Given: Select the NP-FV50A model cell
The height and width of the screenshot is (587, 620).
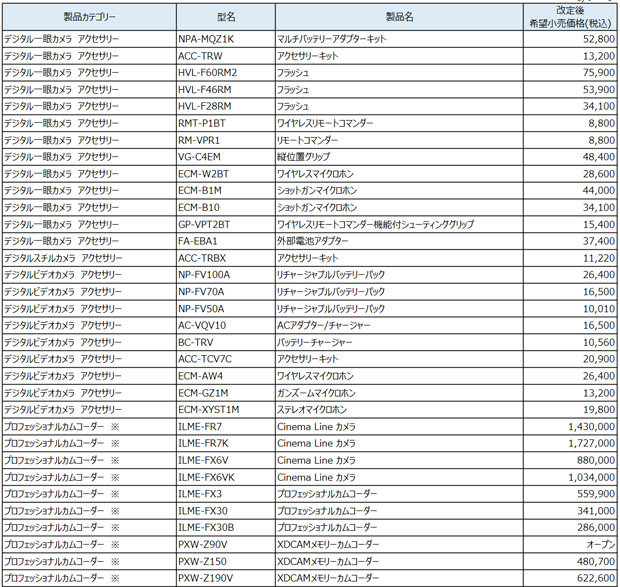Looking at the screenshot, I should (x=226, y=309).
